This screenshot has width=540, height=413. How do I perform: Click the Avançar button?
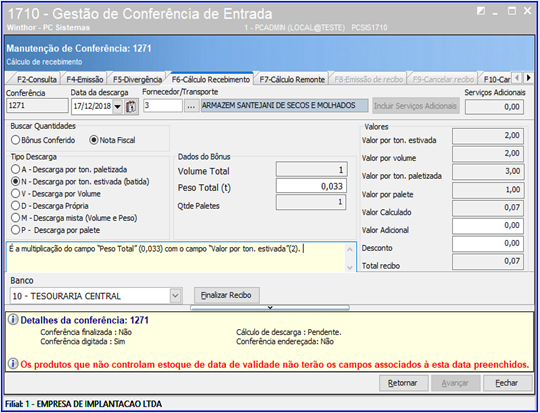[455, 383]
